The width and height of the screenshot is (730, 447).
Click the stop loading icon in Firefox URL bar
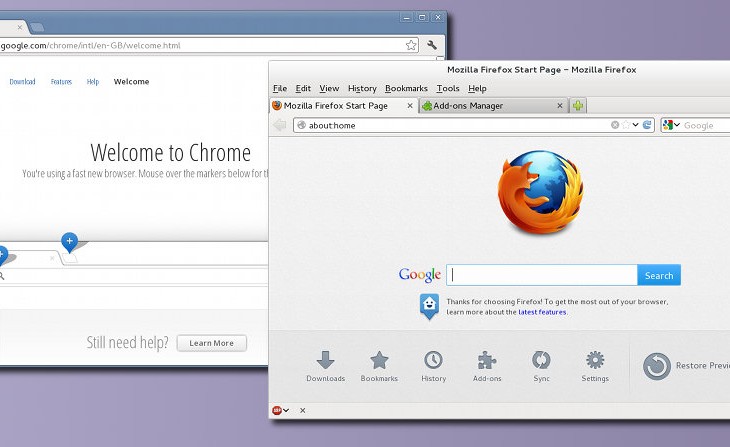pos(615,125)
